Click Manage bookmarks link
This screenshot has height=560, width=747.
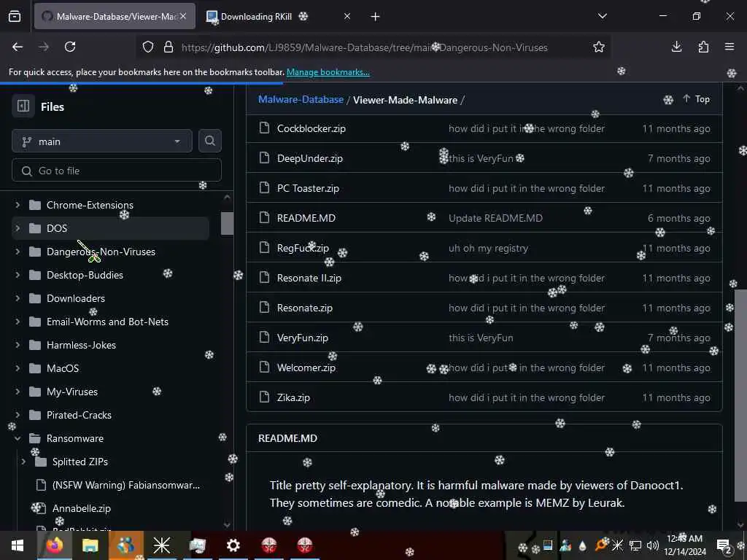point(328,72)
